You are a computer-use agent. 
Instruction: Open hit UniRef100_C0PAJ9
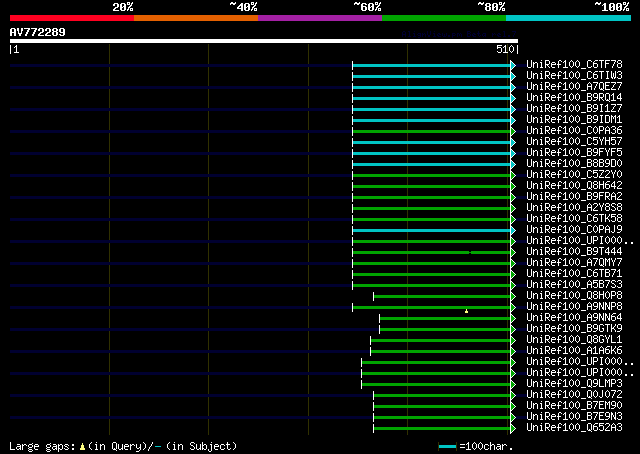click(x=574, y=230)
